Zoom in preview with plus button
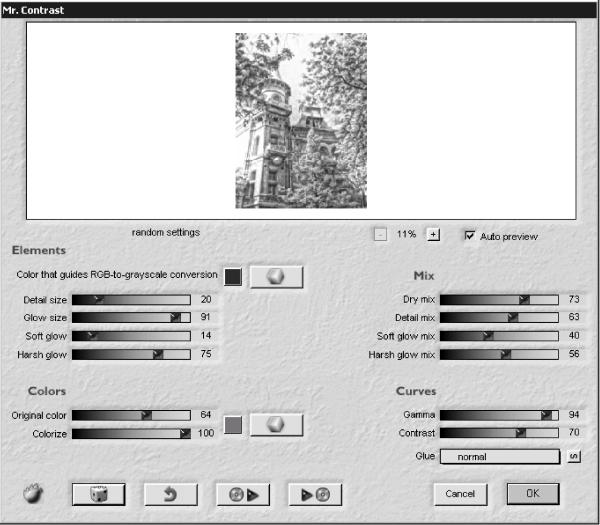600x525 pixels. (x=433, y=234)
